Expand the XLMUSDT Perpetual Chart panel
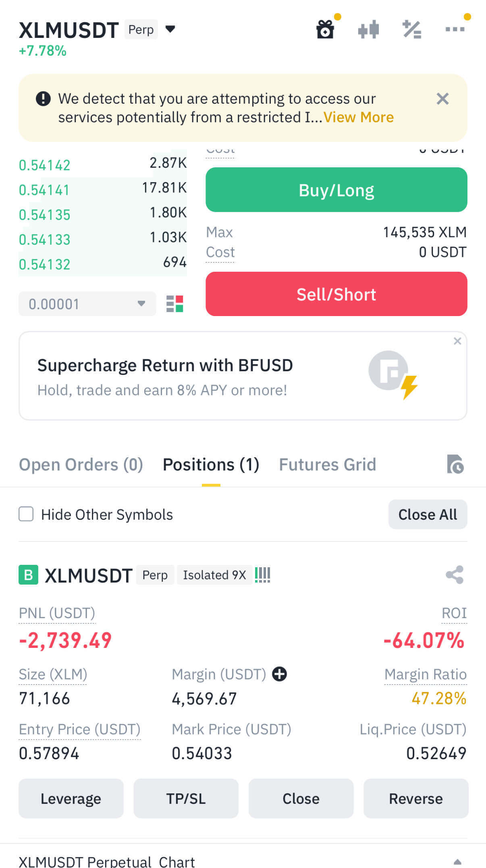 [457, 862]
